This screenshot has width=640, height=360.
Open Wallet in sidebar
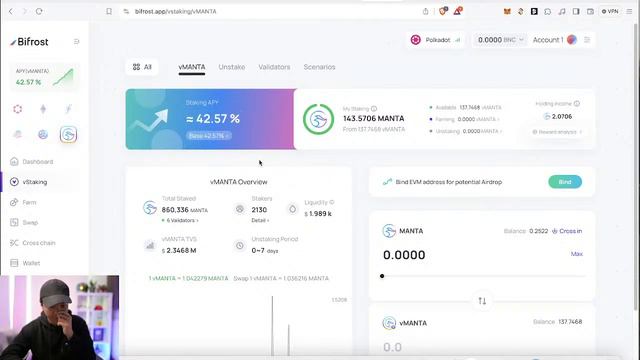click(31, 263)
